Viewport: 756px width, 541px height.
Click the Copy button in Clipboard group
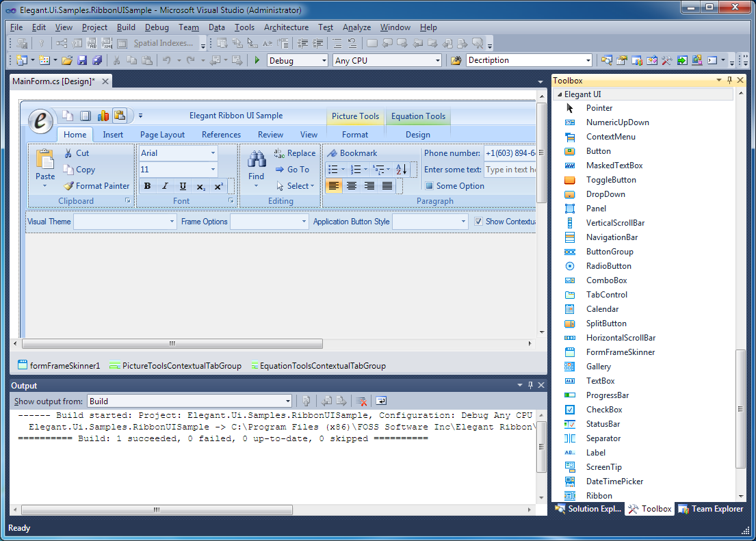(x=79, y=169)
